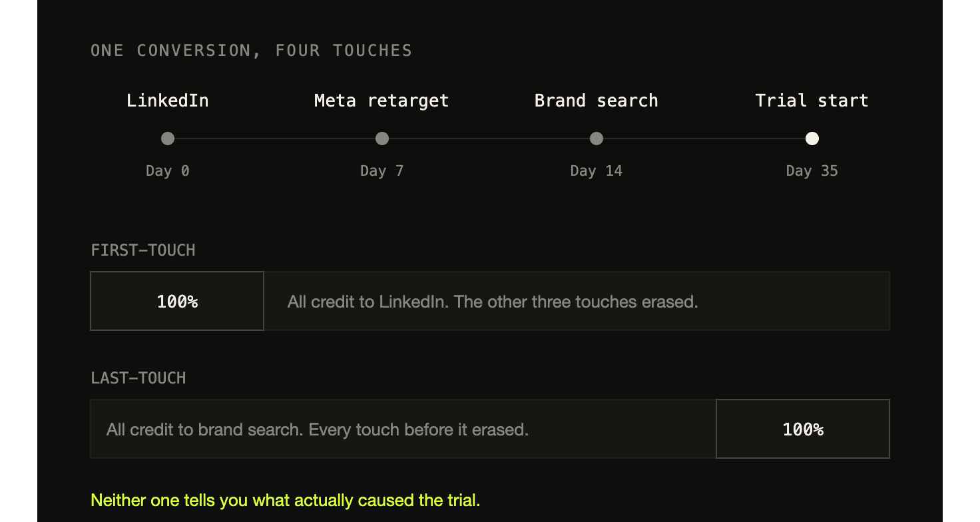The width and height of the screenshot is (980, 522).
Task: Click the Trial start label
Action: tap(812, 101)
